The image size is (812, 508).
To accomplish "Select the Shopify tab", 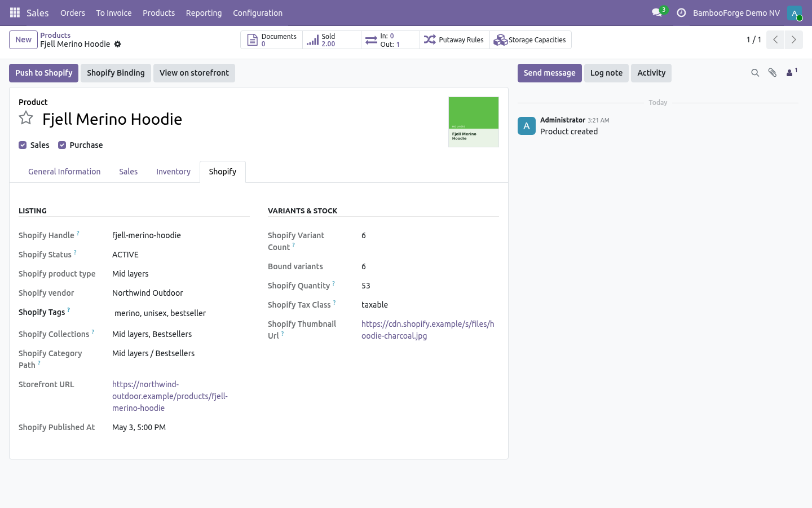I will click(223, 172).
